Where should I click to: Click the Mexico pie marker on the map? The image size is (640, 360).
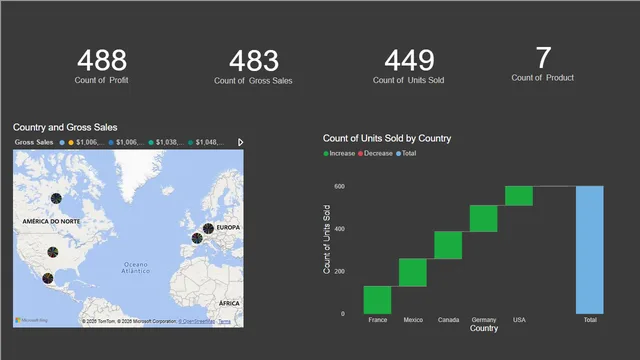pos(48,278)
